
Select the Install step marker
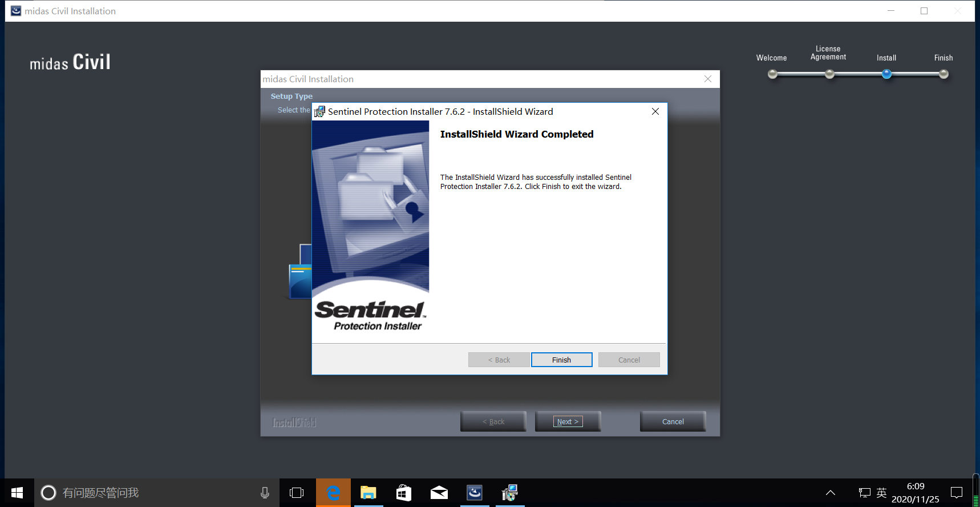[886, 74]
